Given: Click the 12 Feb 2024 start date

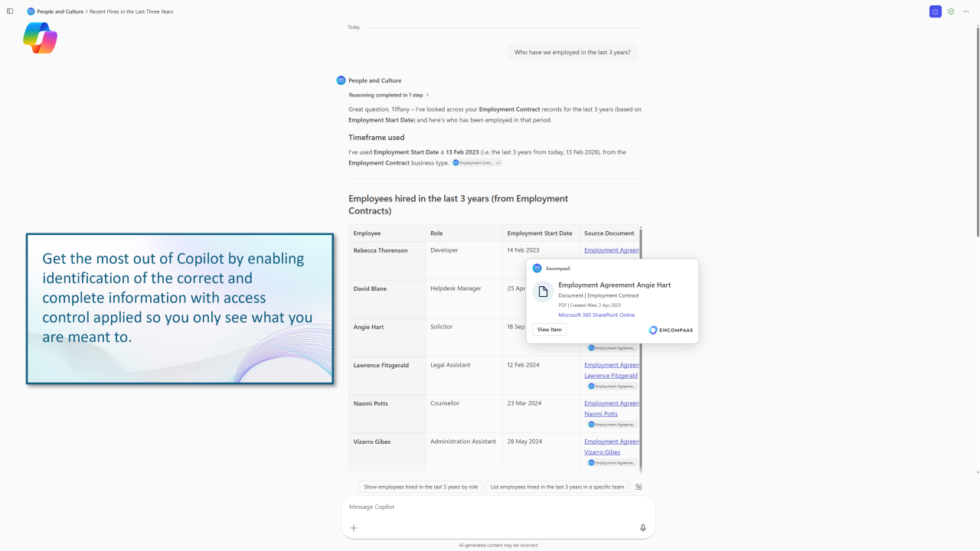Looking at the screenshot, I should click(x=524, y=365).
